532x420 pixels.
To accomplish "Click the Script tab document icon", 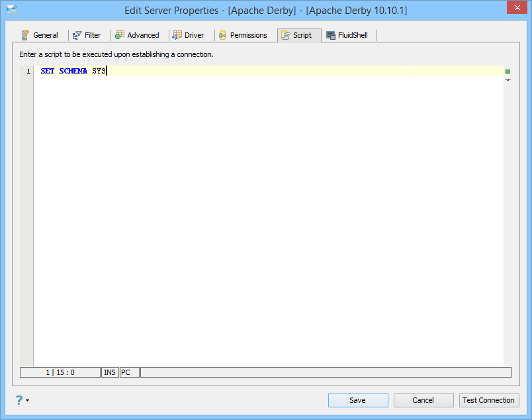I will click(286, 35).
